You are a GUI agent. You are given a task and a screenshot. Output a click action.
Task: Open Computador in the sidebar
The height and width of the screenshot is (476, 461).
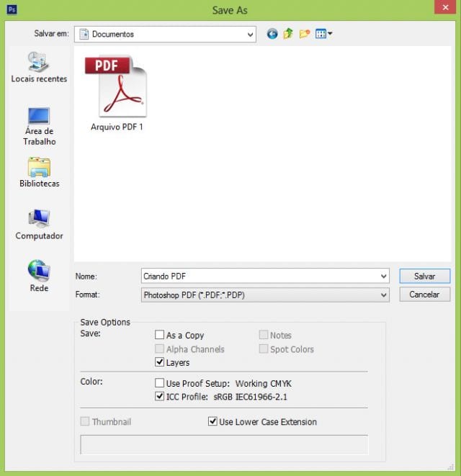pos(39,225)
